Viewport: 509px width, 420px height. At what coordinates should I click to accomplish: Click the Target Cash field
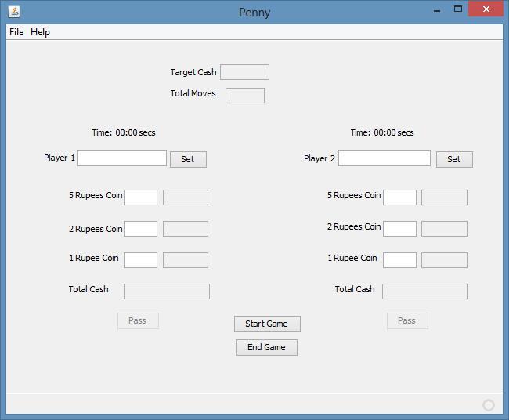(244, 72)
